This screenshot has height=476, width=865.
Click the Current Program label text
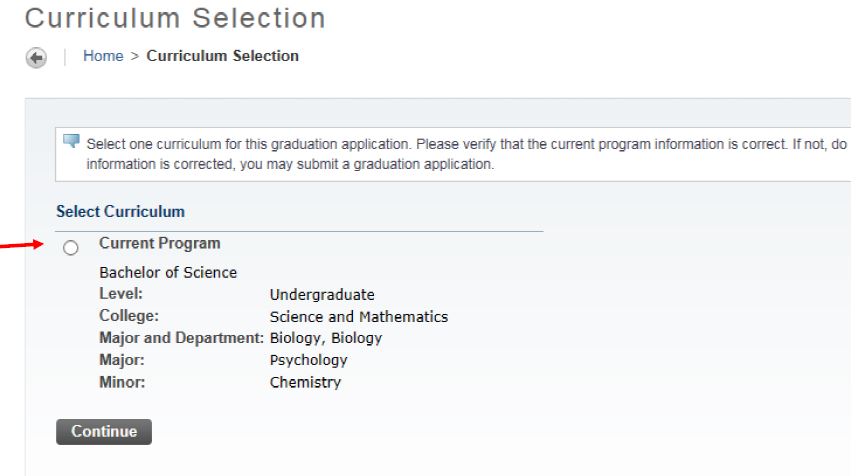(x=160, y=243)
